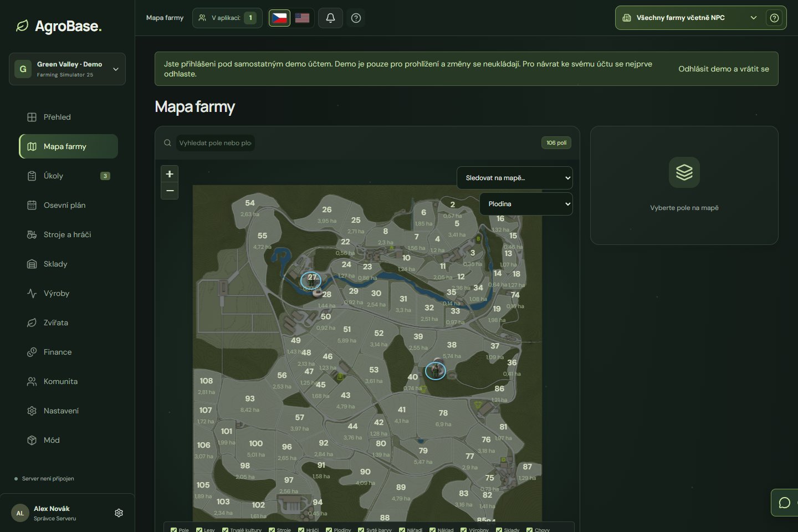Click the search magnifier icon
Viewport: 798px width, 532px height.
click(167, 142)
